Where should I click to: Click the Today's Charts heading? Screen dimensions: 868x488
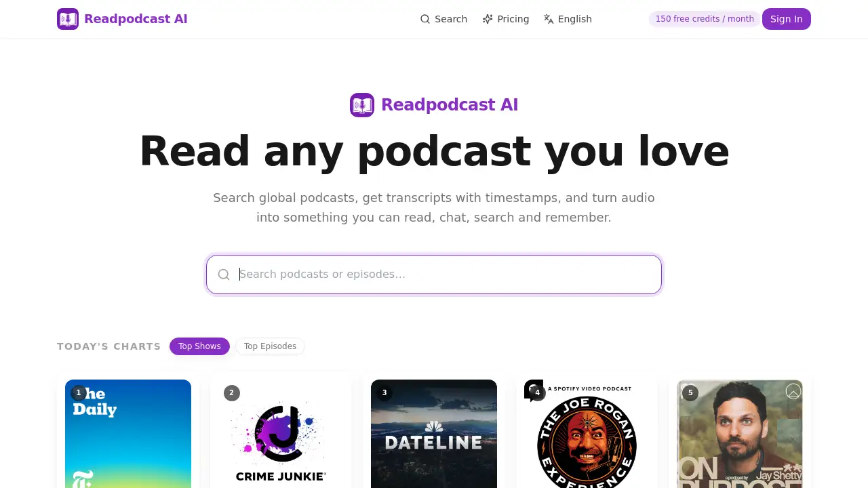click(109, 346)
